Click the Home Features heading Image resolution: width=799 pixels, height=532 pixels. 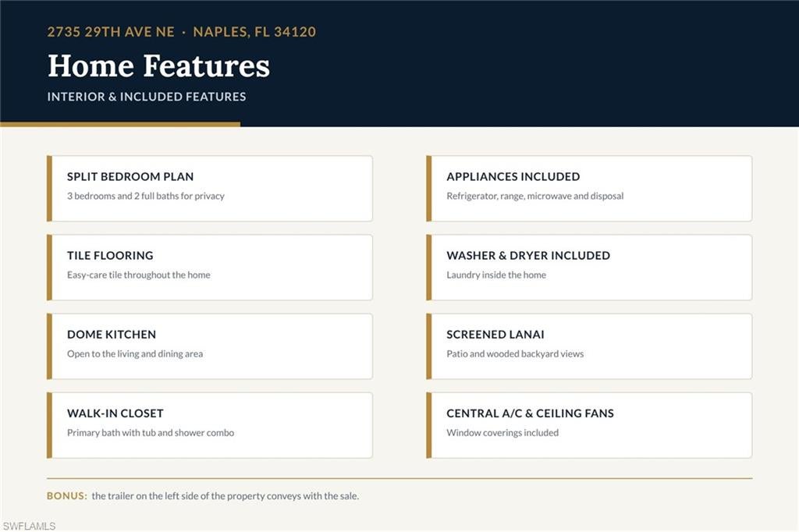pyautogui.click(x=158, y=66)
